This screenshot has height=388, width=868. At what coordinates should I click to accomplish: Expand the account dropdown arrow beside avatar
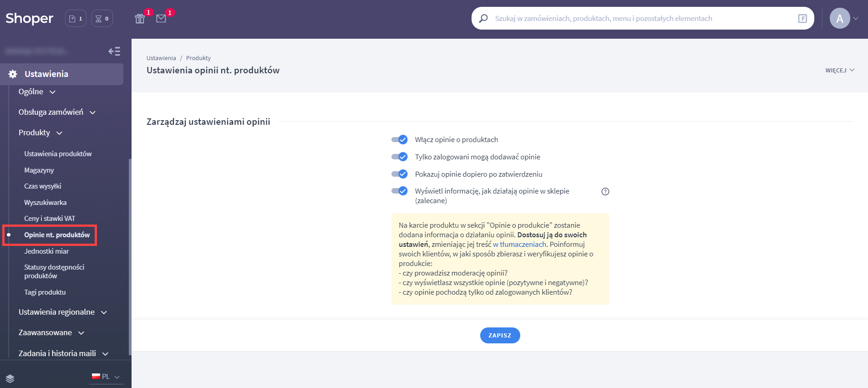[856, 19]
